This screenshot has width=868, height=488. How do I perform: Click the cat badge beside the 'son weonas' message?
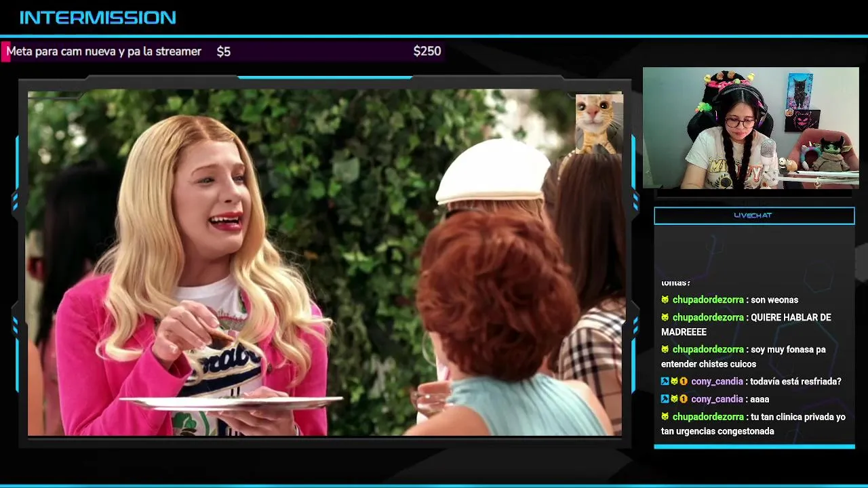tap(665, 300)
